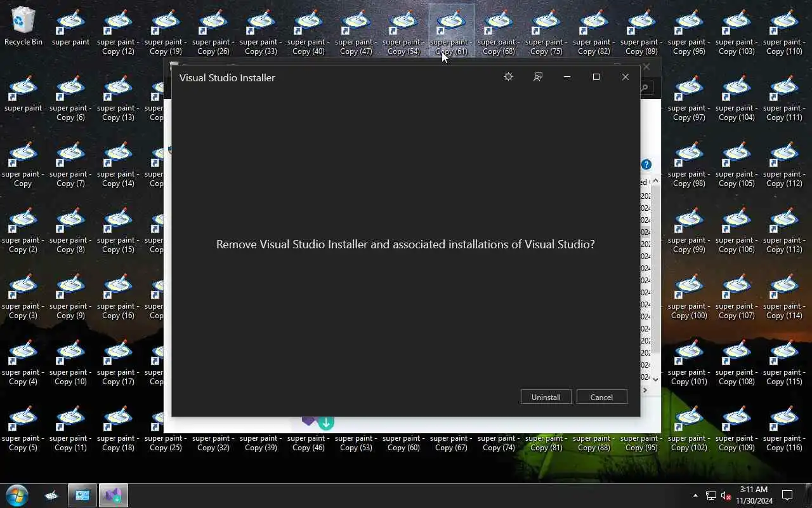812x508 pixels.
Task: Select 'super paint - Copy (82)' shortcut
Action: pos(594,32)
